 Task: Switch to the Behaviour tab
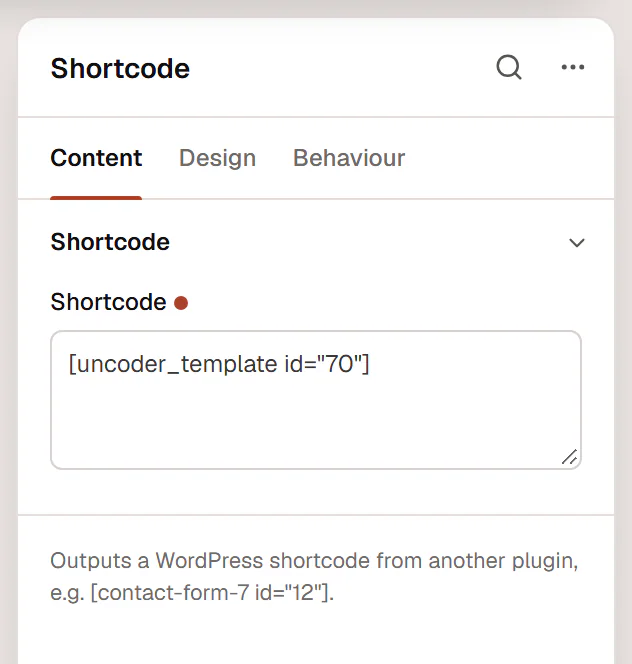click(x=349, y=158)
